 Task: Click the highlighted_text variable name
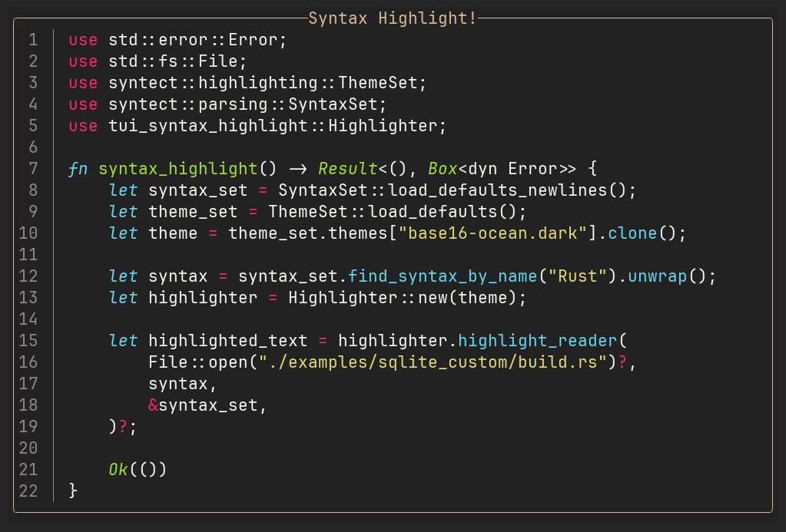coord(227,341)
